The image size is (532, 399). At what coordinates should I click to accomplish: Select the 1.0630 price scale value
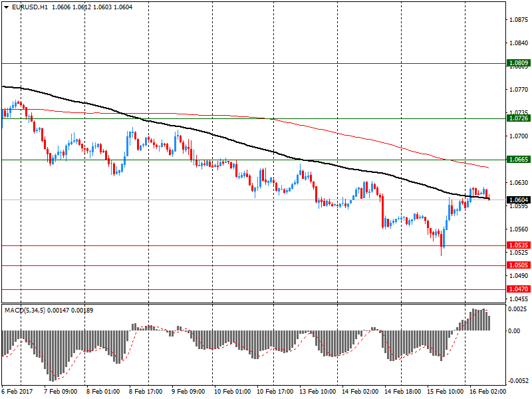click(519, 182)
